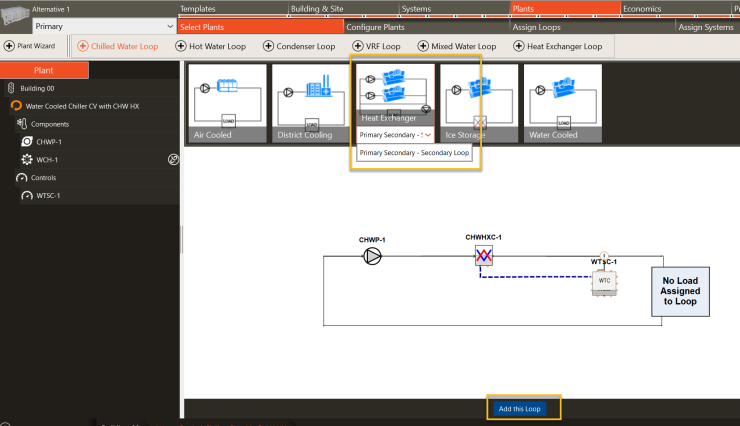The width and height of the screenshot is (740, 426).
Task: Select the CHWHXC-1 heat exchanger icon
Action: [x=485, y=257]
